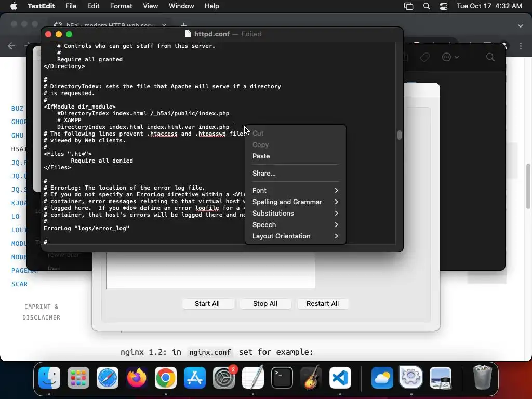
Task: Launch GarageBand from the Dock
Action: tap(311, 378)
